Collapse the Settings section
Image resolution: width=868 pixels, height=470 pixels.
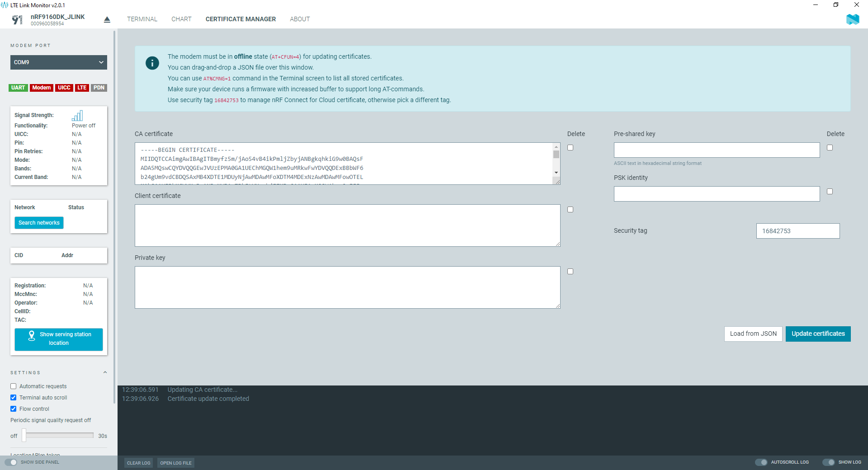point(105,372)
